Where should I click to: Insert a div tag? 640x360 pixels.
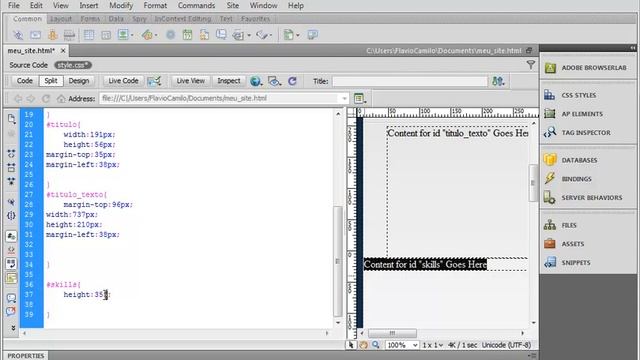(x=106, y=35)
